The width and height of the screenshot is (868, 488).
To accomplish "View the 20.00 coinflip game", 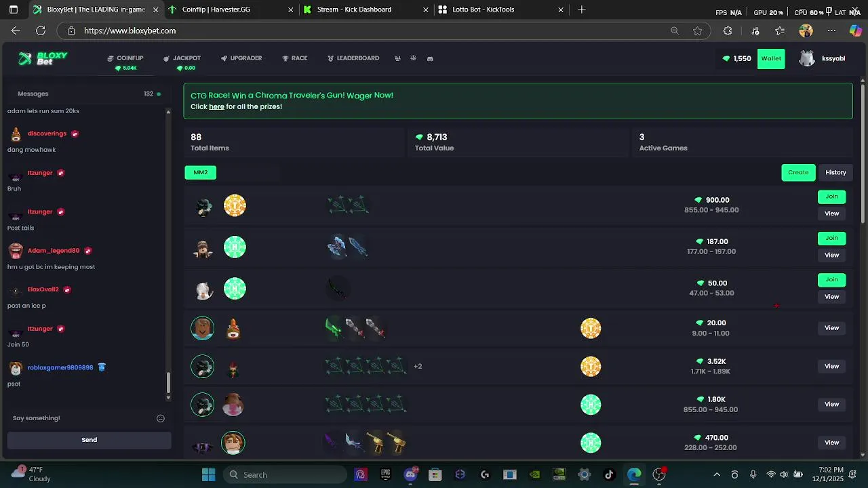I will [x=831, y=328].
